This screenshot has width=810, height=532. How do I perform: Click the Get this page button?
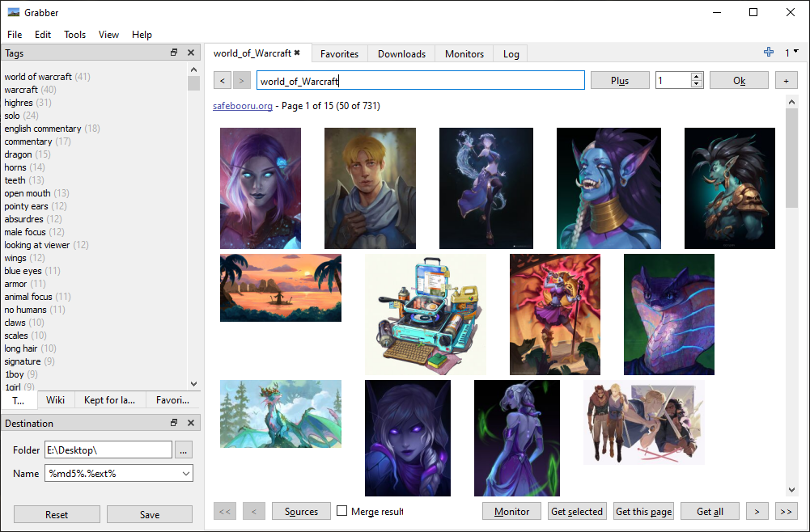(643, 511)
